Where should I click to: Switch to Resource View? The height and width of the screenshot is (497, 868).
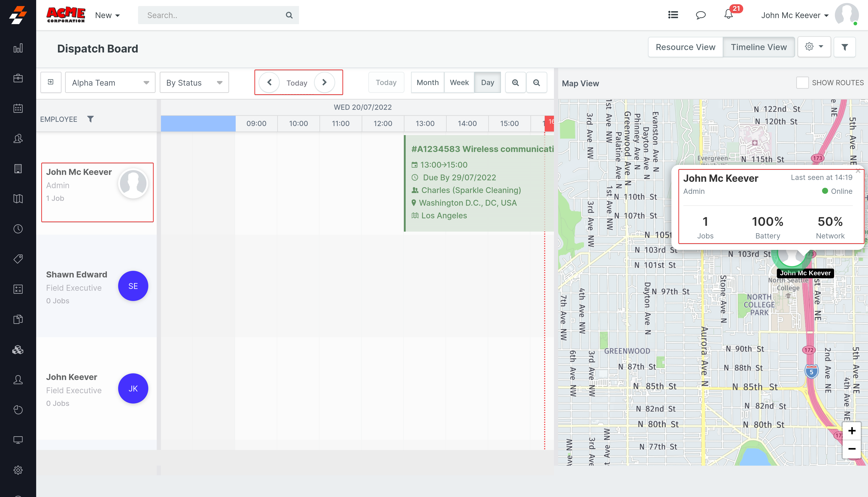pyautogui.click(x=685, y=47)
